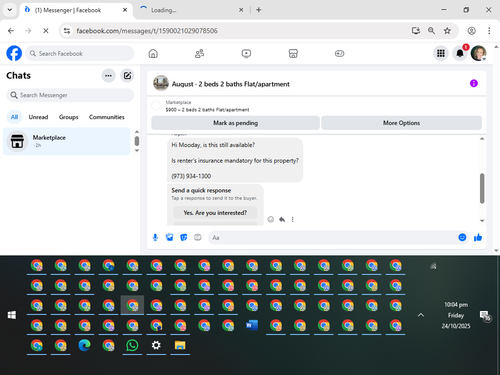This screenshot has height=375, width=500.
Task: Open Microsoft Edge from the taskbar
Action: click(84, 345)
